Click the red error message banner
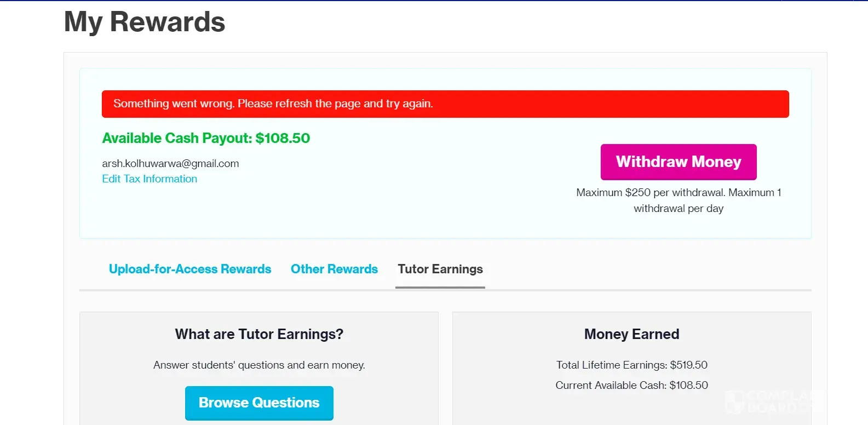This screenshot has height=425, width=868. pyautogui.click(x=445, y=104)
